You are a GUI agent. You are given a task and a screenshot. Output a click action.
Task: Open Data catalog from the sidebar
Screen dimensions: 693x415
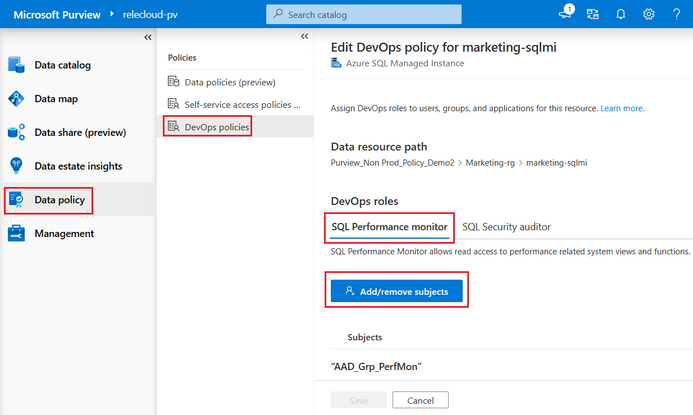tap(62, 65)
